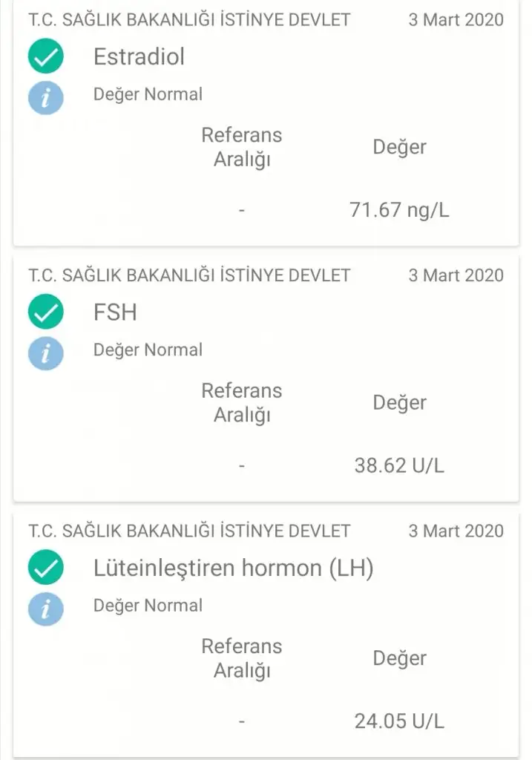The width and height of the screenshot is (532, 760).
Task: Click the blue info icon under Estradiol
Action: [x=46, y=97]
